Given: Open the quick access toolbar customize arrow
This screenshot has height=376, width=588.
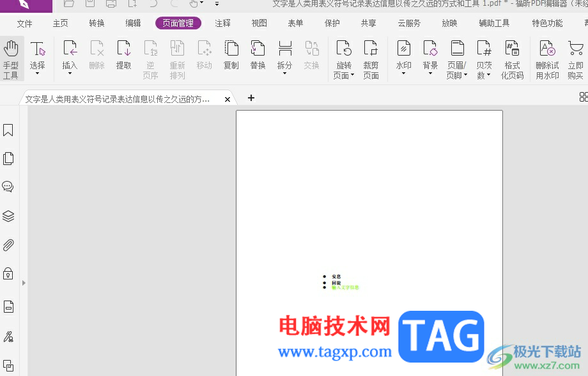Looking at the screenshot, I should tap(217, 4).
